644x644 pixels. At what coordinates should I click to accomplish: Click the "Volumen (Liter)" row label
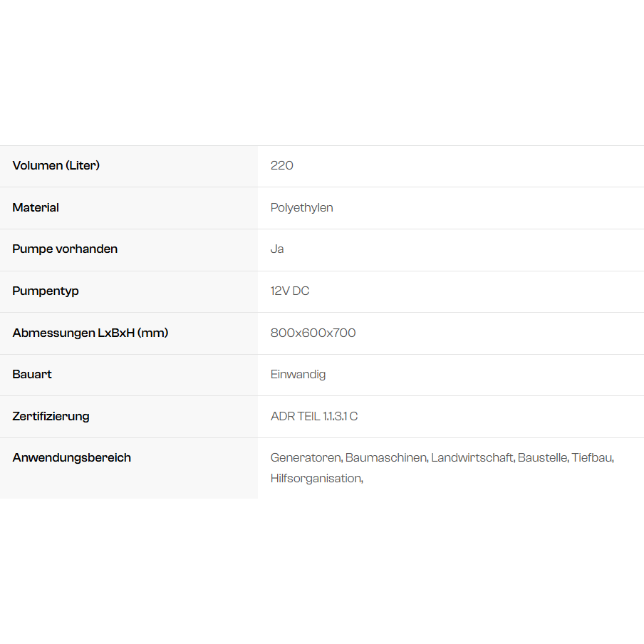click(56, 165)
